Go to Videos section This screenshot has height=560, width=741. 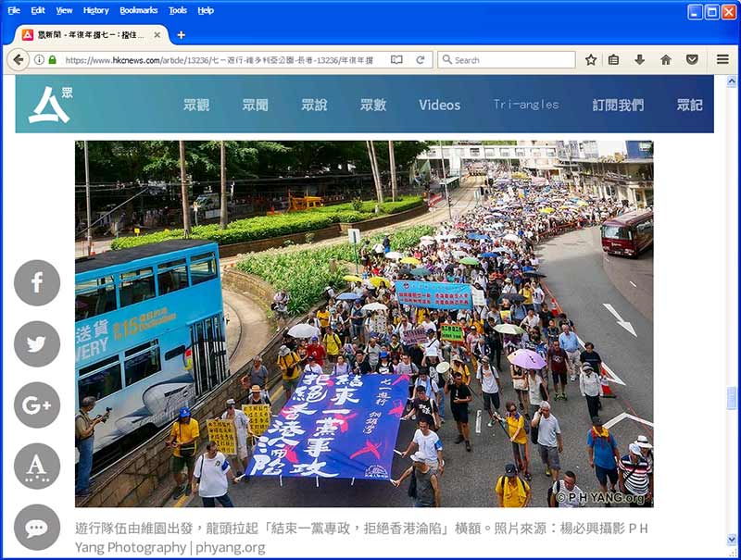coord(439,105)
